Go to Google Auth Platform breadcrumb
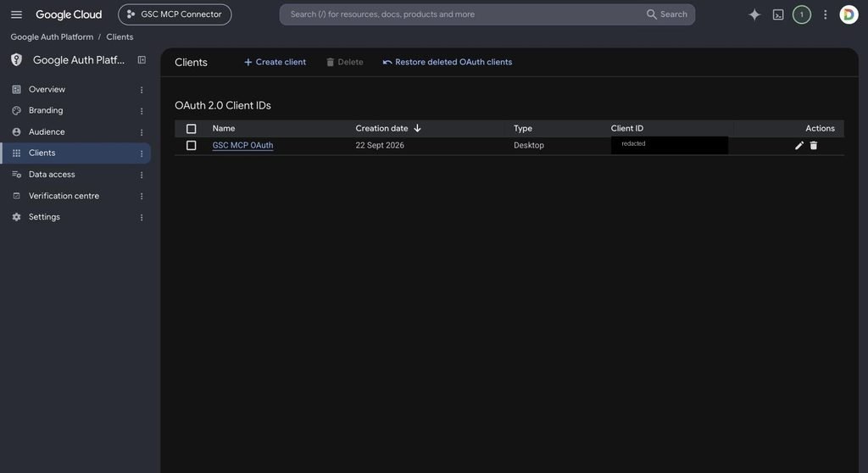The height and width of the screenshot is (473, 868). pos(52,37)
